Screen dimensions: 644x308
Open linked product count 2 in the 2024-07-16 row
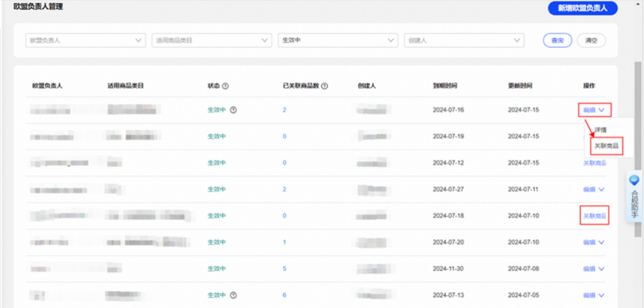[x=284, y=110]
